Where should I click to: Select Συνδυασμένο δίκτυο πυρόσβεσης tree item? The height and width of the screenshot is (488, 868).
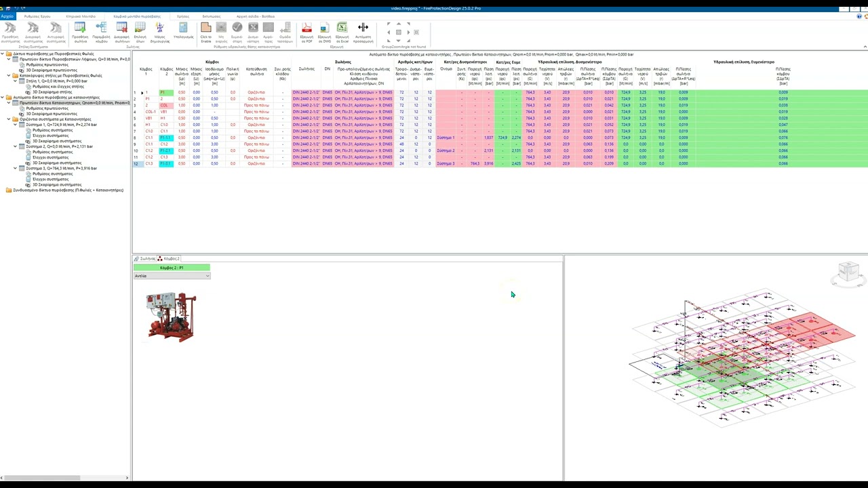tap(68, 190)
